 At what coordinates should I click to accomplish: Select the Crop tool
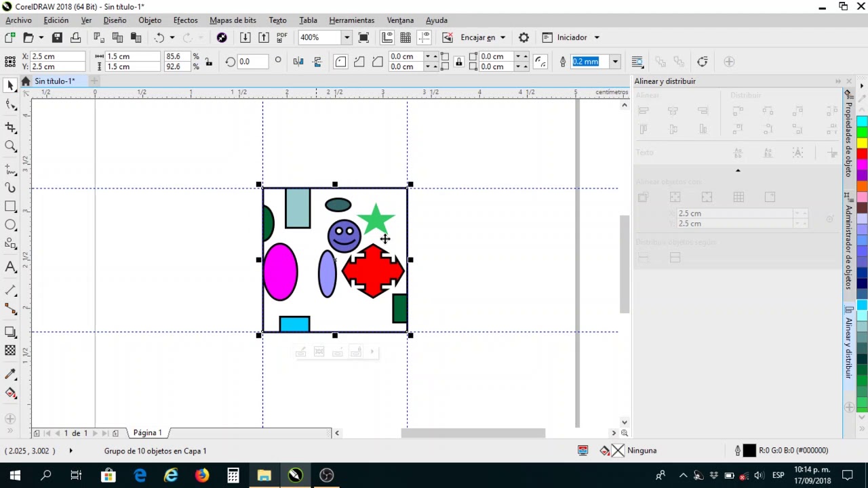pos(10,127)
